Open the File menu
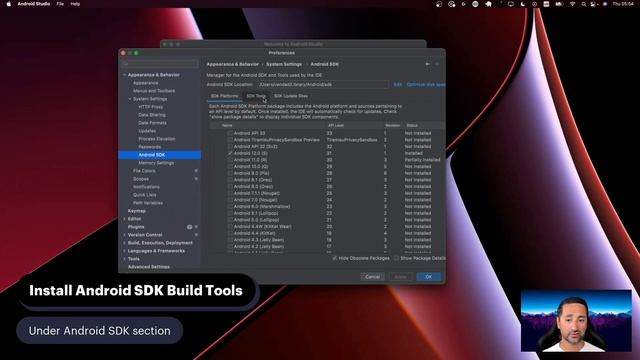This screenshot has height=360, width=640. click(60, 4)
